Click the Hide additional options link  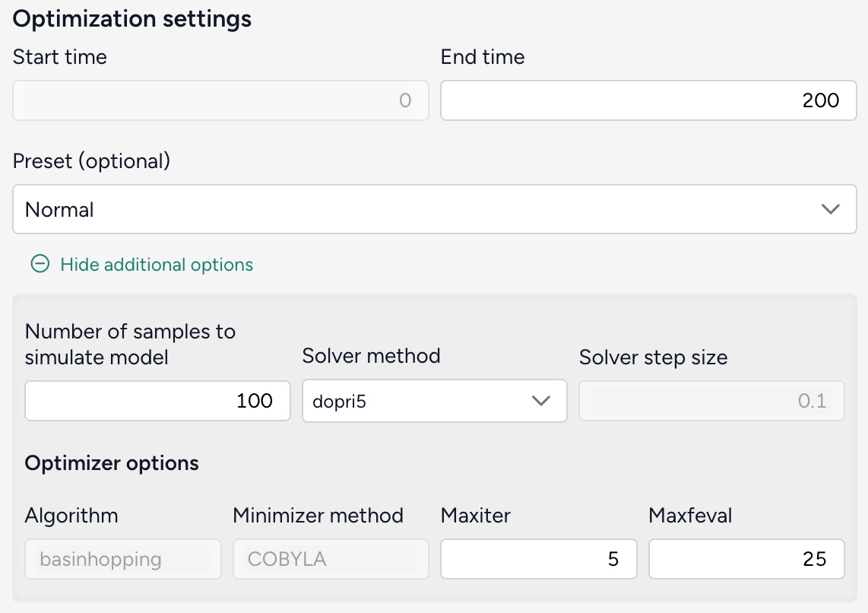tap(156, 265)
